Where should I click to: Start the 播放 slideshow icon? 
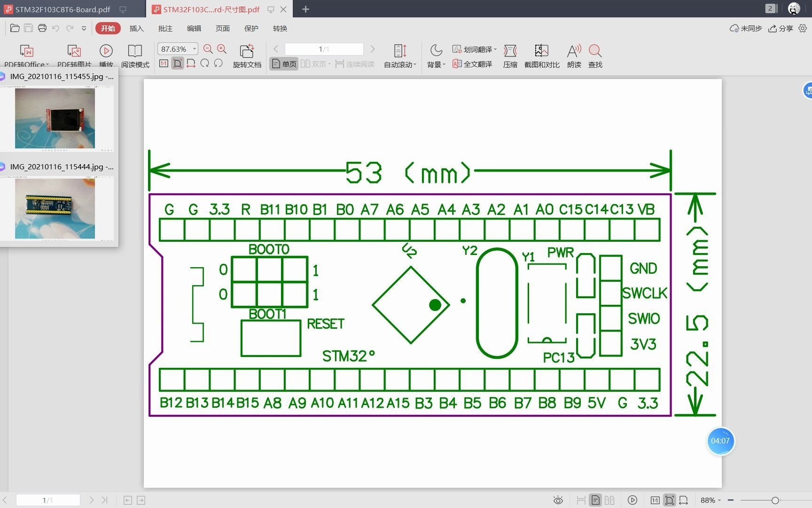[x=106, y=51]
